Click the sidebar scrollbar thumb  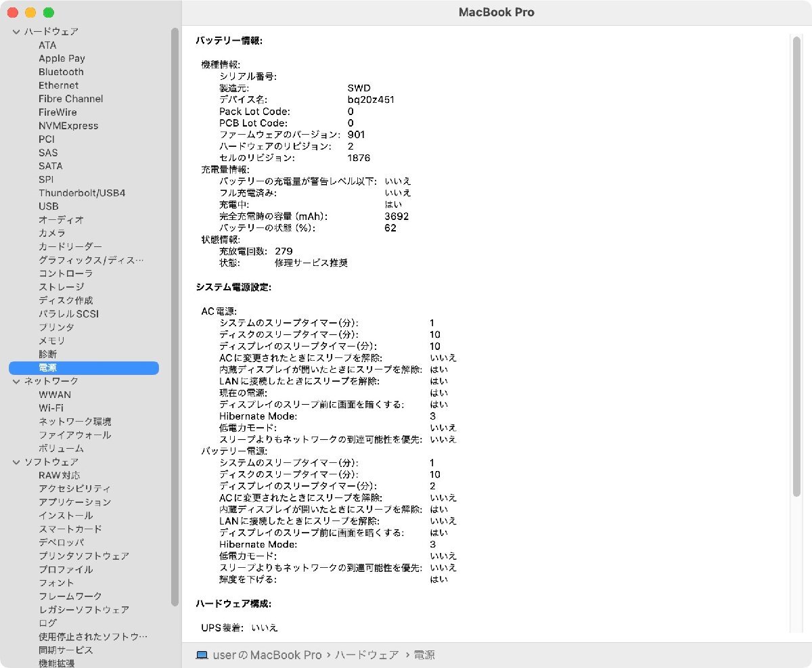click(x=175, y=318)
